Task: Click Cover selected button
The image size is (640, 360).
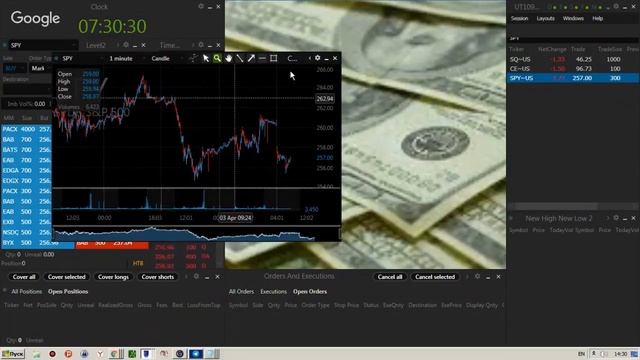Action: coord(67,277)
